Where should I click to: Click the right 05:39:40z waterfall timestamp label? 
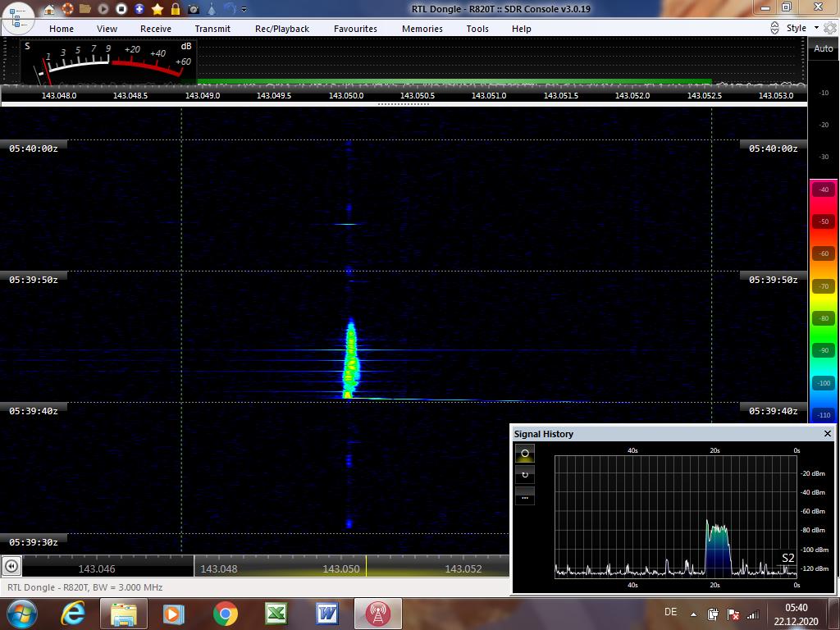773,411
